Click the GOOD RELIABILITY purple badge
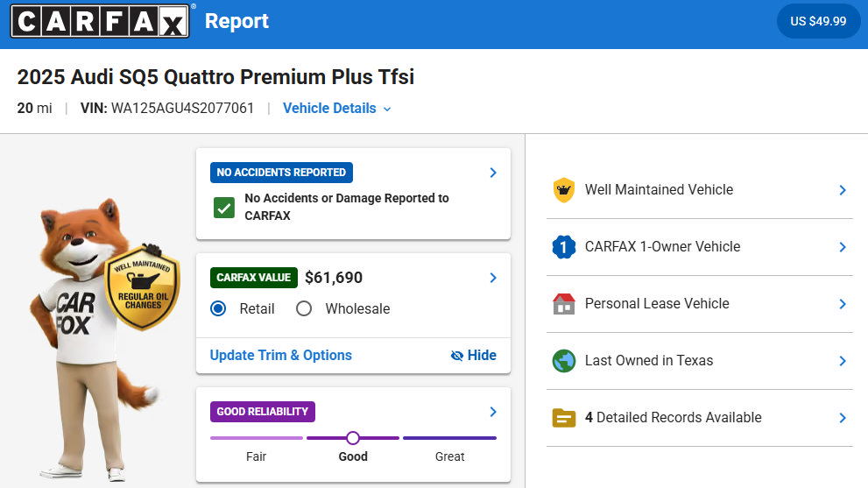The image size is (868, 488). click(263, 412)
